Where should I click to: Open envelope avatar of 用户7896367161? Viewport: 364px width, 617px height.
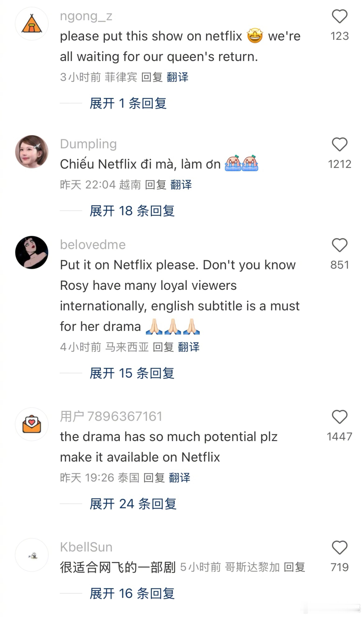pos(32,424)
